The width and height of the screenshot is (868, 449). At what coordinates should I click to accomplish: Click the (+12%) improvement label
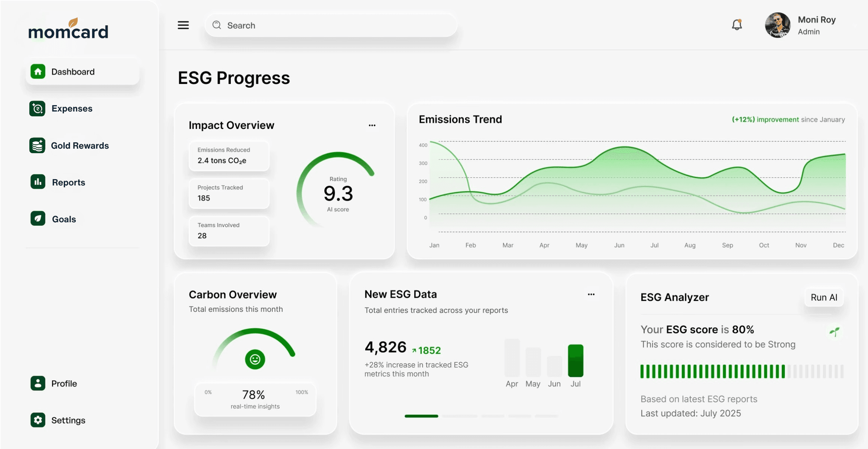[765, 119]
